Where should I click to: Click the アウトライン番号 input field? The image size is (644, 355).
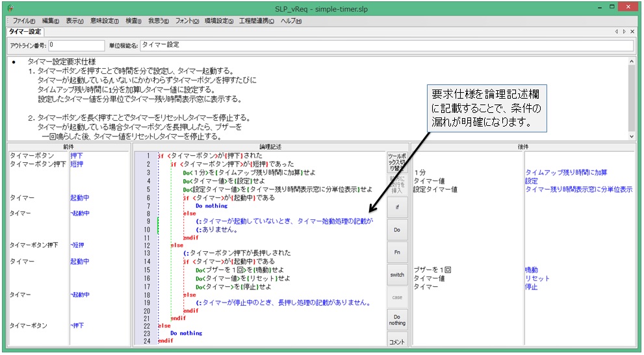[x=77, y=45]
